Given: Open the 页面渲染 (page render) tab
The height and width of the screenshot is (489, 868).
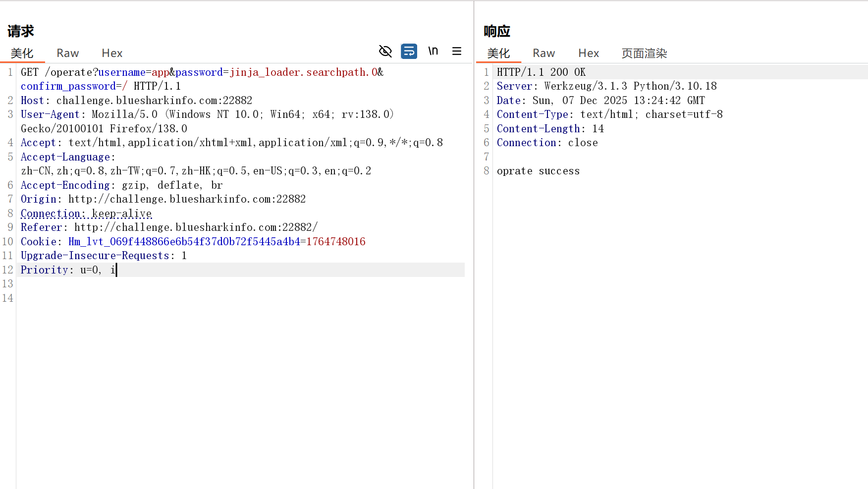Looking at the screenshot, I should [644, 53].
